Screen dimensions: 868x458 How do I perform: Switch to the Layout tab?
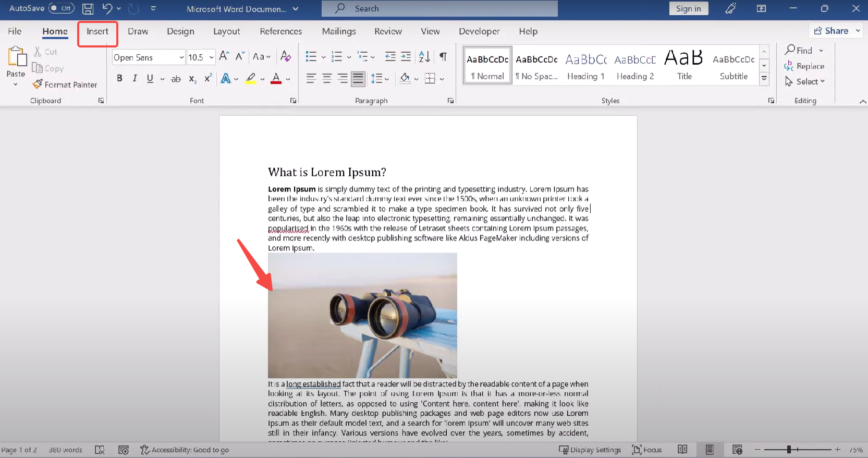[x=226, y=31]
